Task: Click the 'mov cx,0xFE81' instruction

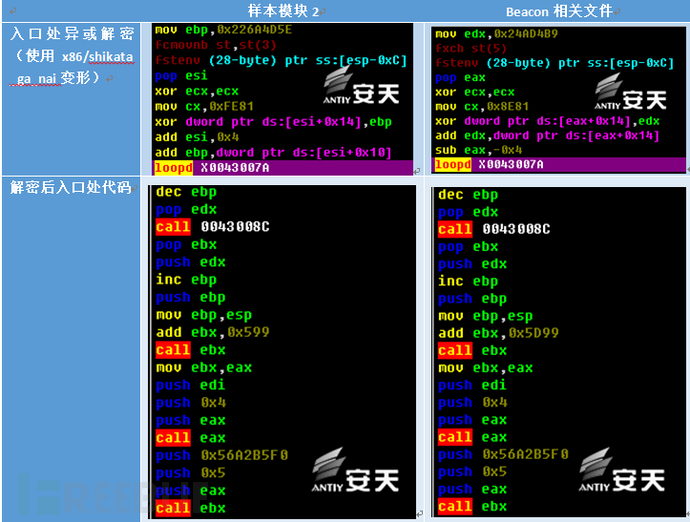Action: click(x=204, y=107)
